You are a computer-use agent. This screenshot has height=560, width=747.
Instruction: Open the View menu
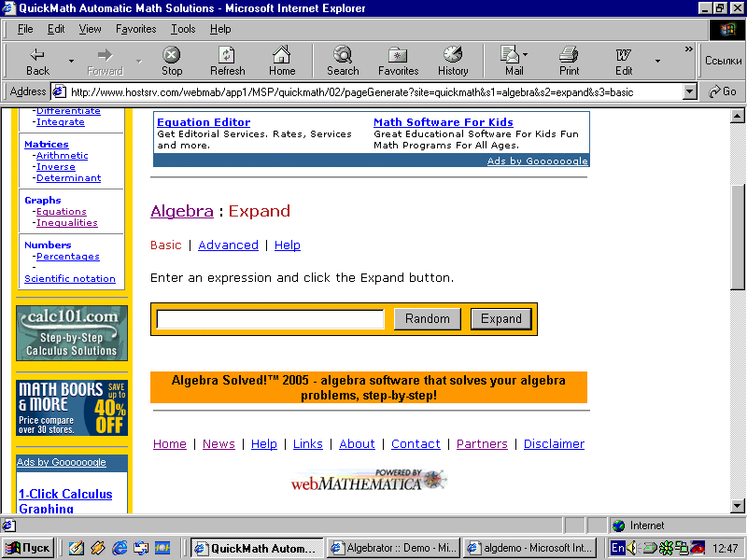click(90, 29)
